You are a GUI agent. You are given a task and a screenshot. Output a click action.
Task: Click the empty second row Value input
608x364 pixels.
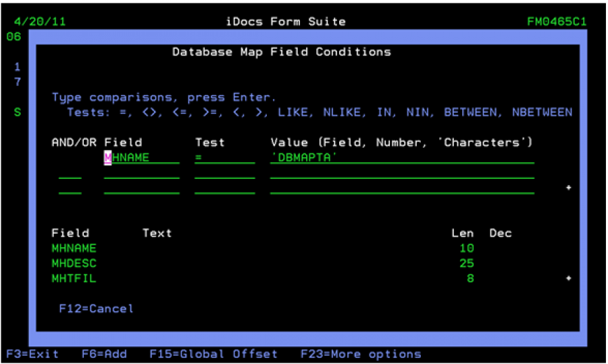tap(401, 173)
